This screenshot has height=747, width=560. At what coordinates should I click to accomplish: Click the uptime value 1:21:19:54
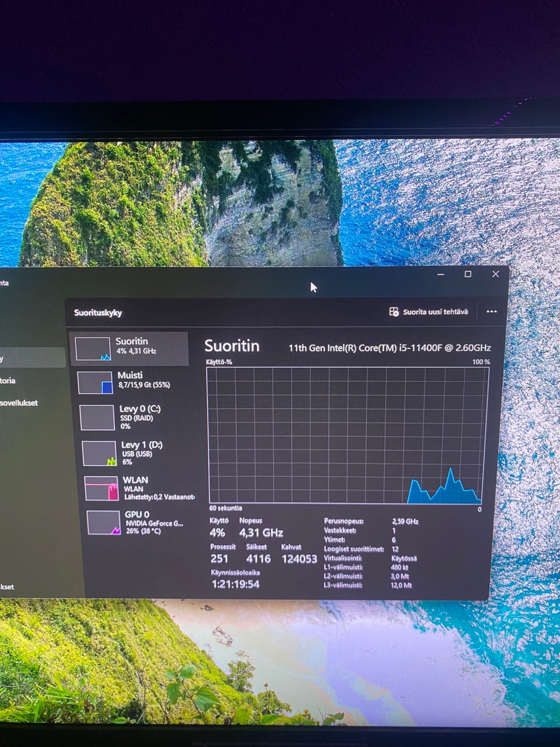click(235, 584)
